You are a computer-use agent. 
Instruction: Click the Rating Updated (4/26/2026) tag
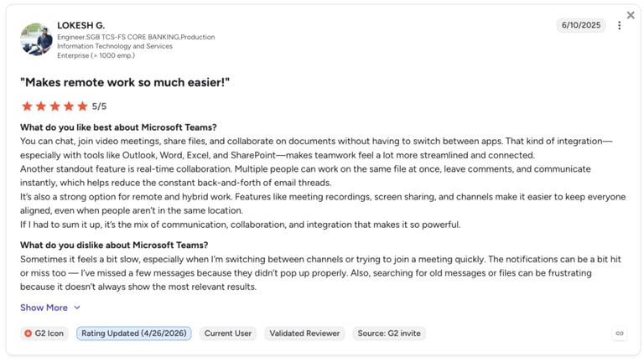coord(134,334)
